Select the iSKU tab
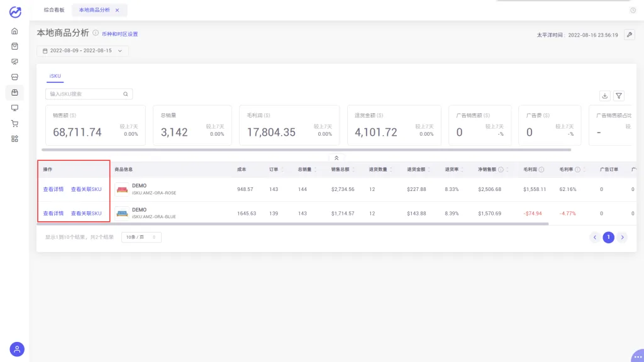This screenshot has width=644, height=362. point(55,76)
